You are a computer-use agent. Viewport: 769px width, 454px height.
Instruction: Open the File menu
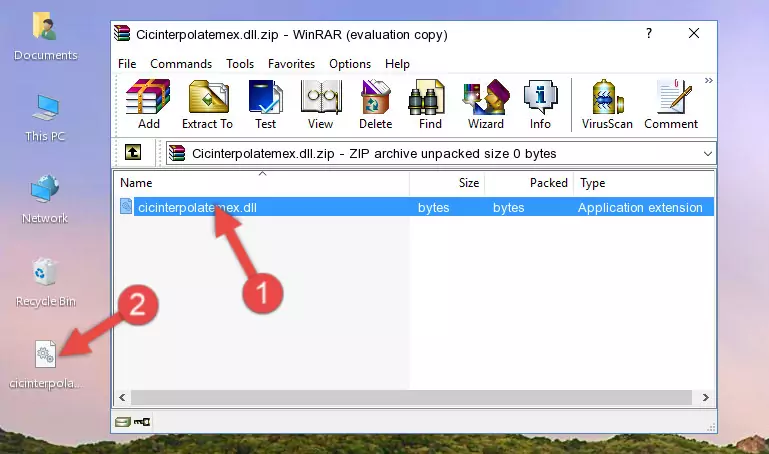(x=127, y=64)
